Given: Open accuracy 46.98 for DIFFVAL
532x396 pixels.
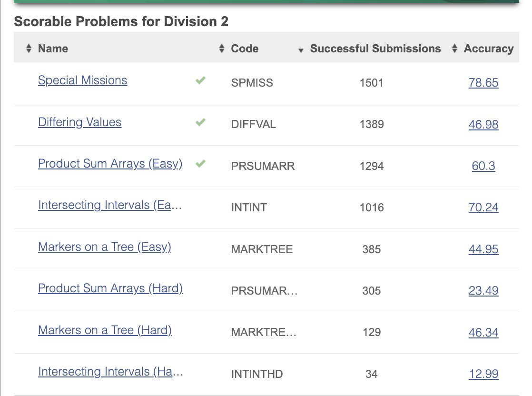Looking at the screenshot, I should coord(483,124).
